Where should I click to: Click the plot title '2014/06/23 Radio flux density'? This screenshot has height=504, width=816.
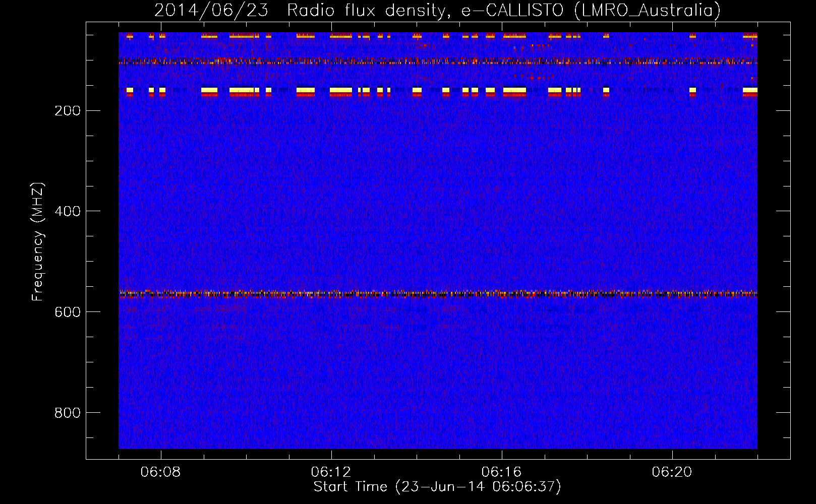point(437,10)
